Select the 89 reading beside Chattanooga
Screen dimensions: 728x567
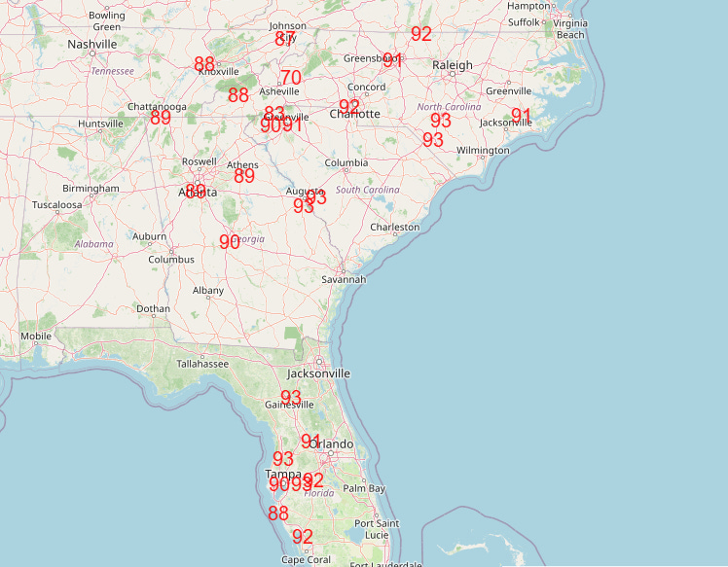point(161,118)
